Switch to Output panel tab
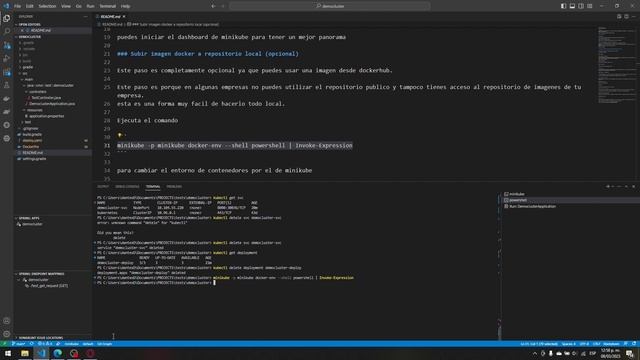 [103, 187]
